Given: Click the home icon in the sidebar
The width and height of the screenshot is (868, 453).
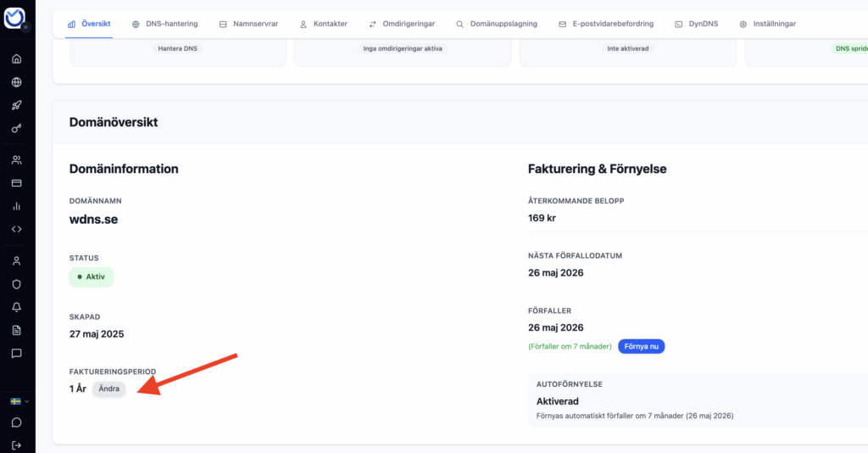Looking at the screenshot, I should 16,59.
